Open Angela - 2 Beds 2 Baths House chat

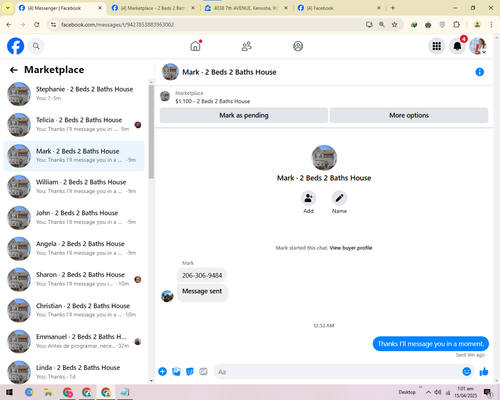(x=74, y=249)
